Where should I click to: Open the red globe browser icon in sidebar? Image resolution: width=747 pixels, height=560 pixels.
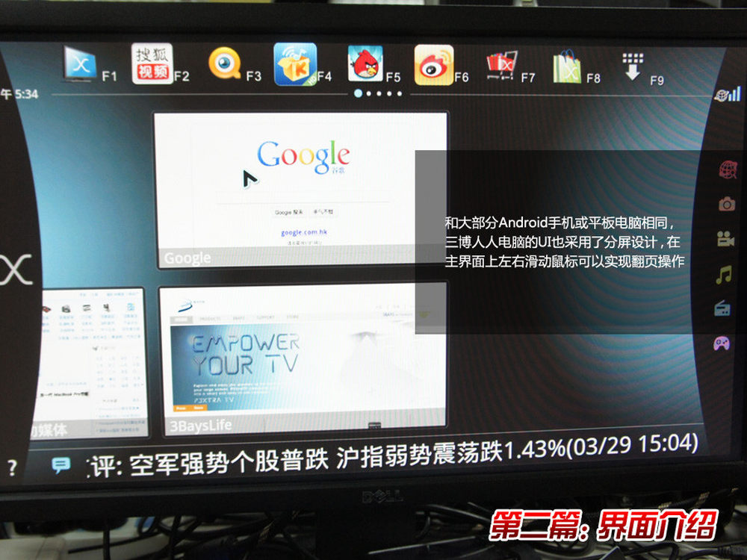click(728, 170)
